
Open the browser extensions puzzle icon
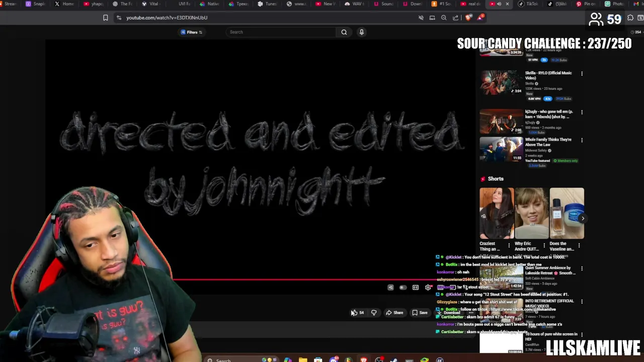point(630,18)
